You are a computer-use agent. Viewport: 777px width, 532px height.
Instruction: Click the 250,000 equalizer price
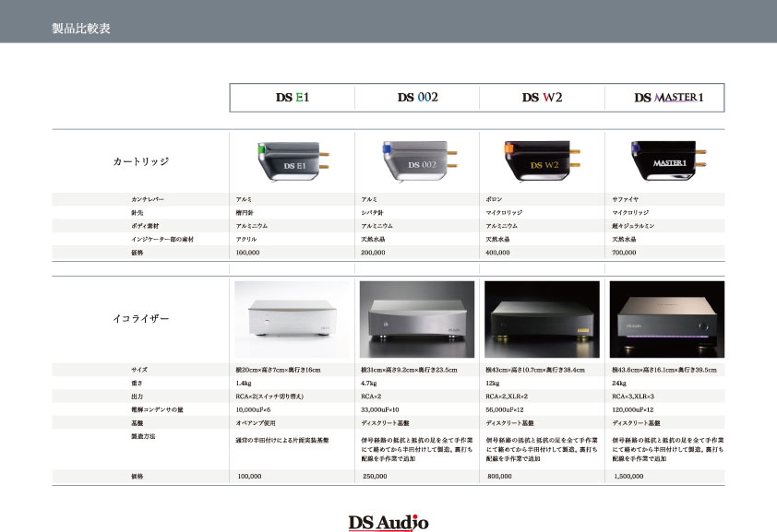click(x=376, y=477)
